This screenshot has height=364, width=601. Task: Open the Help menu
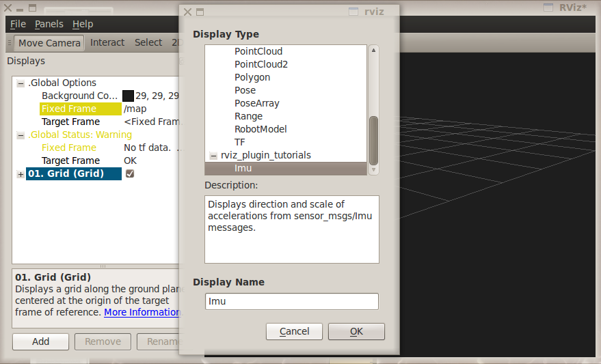click(x=83, y=24)
